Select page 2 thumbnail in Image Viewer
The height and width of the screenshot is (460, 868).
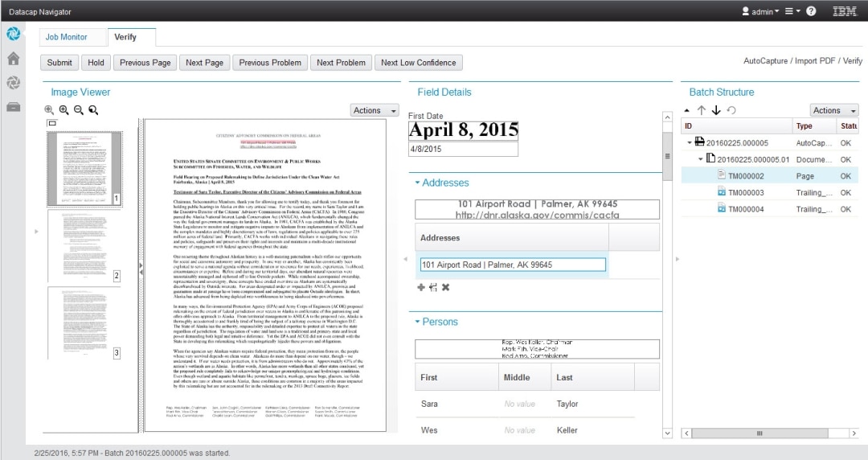pyautogui.click(x=83, y=245)
